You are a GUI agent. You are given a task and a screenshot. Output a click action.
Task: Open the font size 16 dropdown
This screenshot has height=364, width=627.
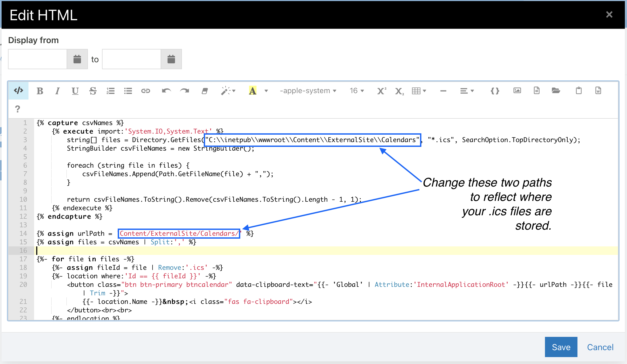coord(357,91)
